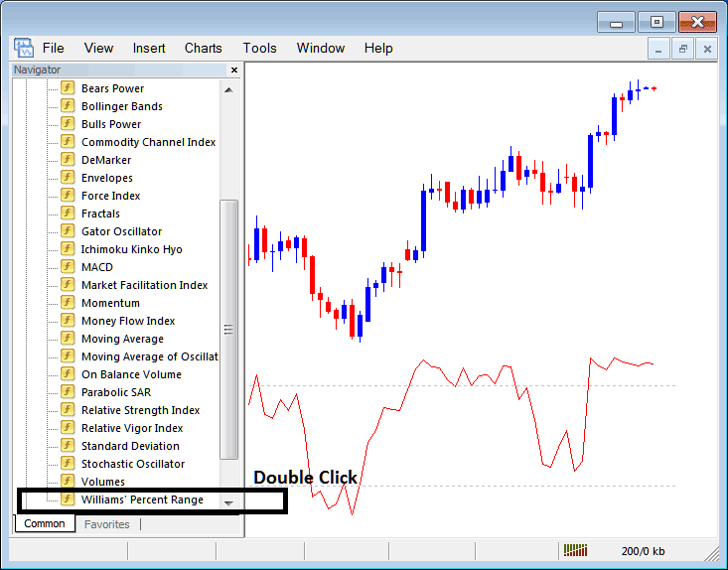The height and width of the screenshot is (570, 728).
Task: Click the Stochastic Oscillator icon
Action: pos(68,463)
